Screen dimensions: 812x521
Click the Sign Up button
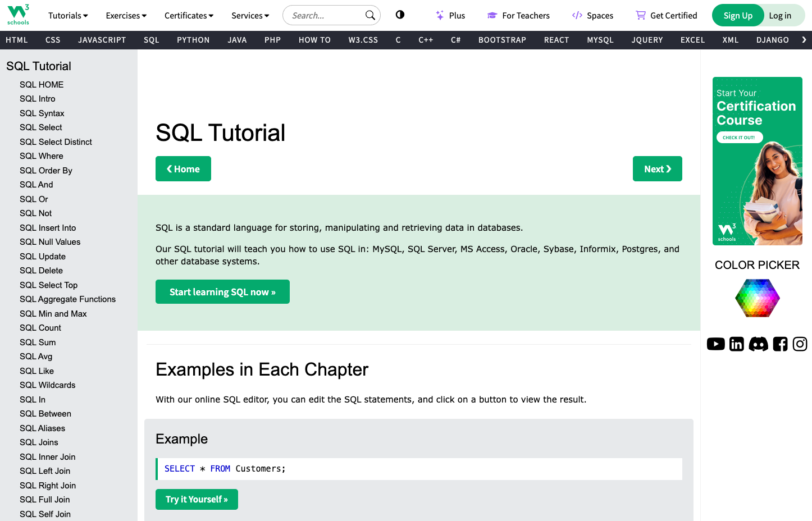coord(738,15)
